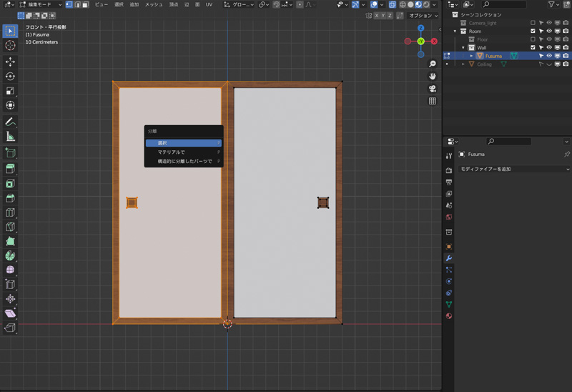Select the Move tool in the left toolbar

tap(10, 62)
